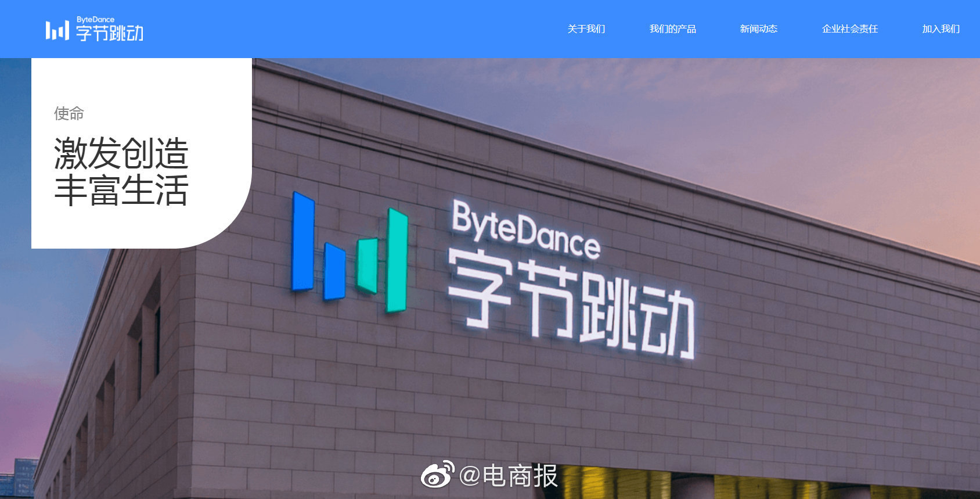Open the 关于我们 menu item
980x499 pixels.
coord(586,29)
